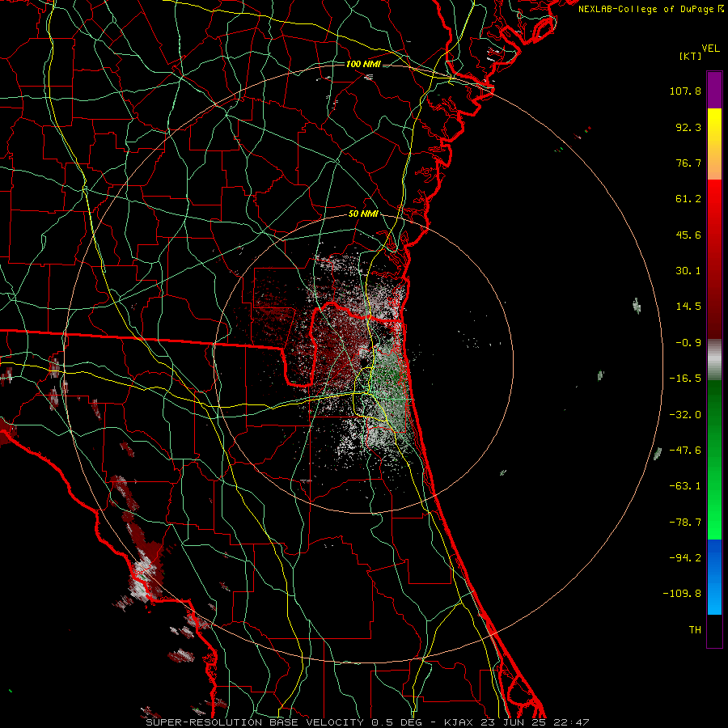Screen dimensions: 728x728
Task: Click the -78.7 velocity scale value
Action: pos(685,523)
